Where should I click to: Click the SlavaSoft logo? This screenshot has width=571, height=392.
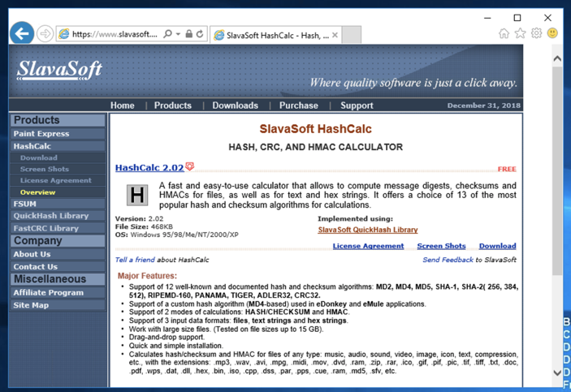tap(59, 70)
